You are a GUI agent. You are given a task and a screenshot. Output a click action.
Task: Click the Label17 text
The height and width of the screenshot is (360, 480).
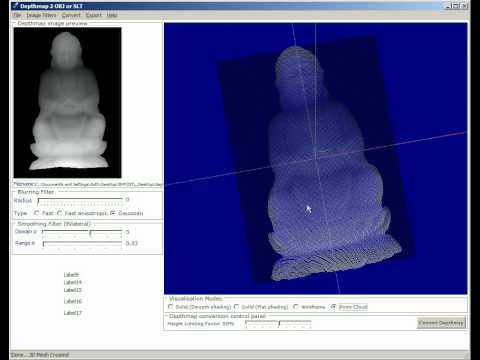73,313
